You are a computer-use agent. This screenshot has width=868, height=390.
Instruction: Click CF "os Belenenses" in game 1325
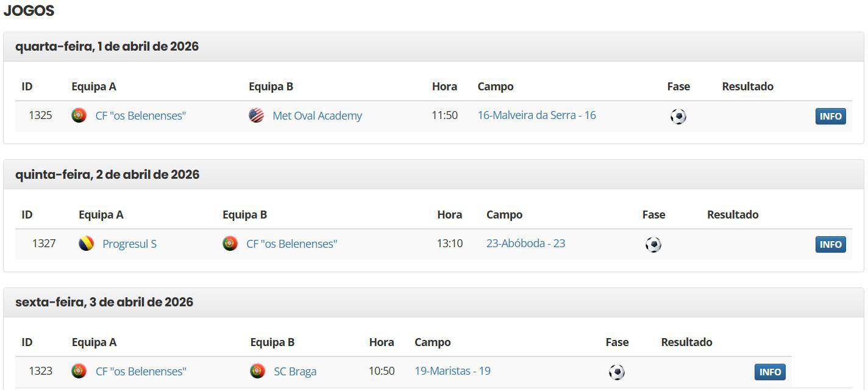coord(141,115)
